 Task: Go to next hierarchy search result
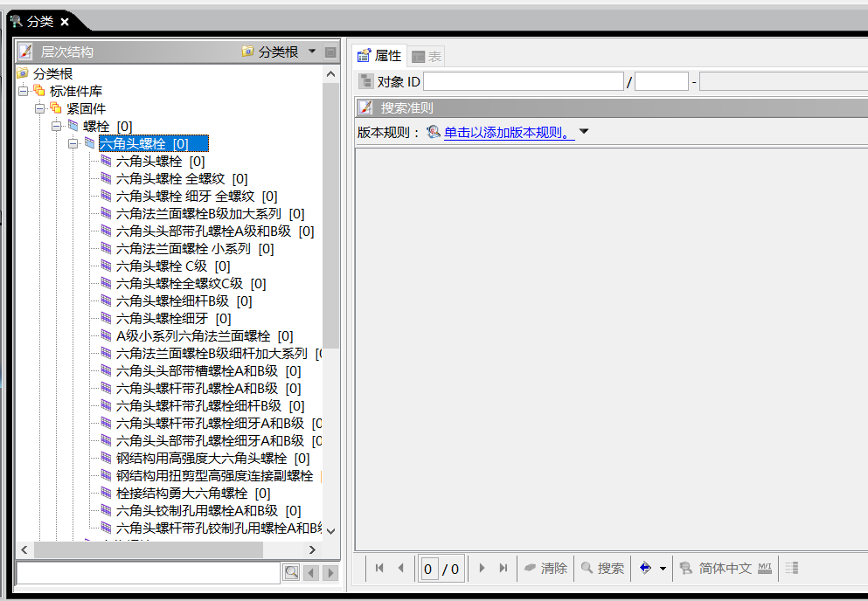pos(330,573)
